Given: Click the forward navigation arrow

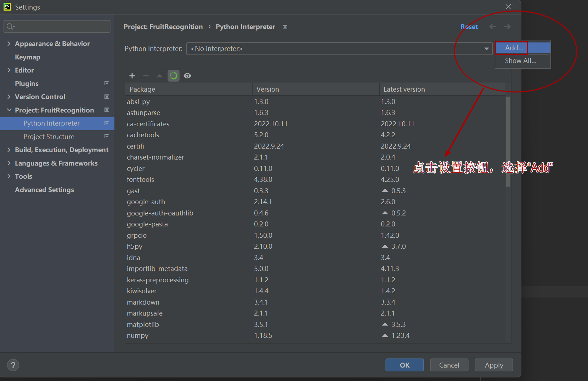Looking at the screenshot, I should 507,27.
